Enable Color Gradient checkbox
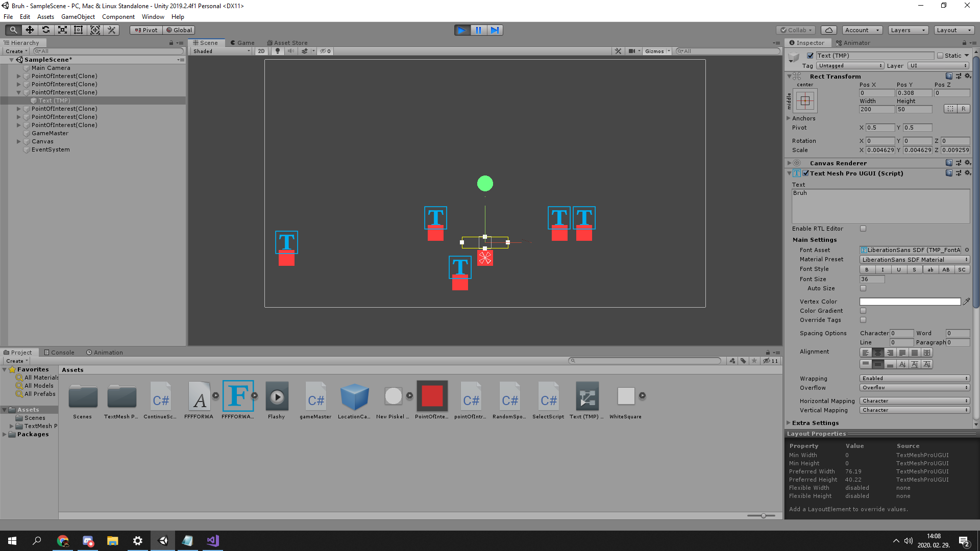The image size is (980, 551). click(863, 311)
